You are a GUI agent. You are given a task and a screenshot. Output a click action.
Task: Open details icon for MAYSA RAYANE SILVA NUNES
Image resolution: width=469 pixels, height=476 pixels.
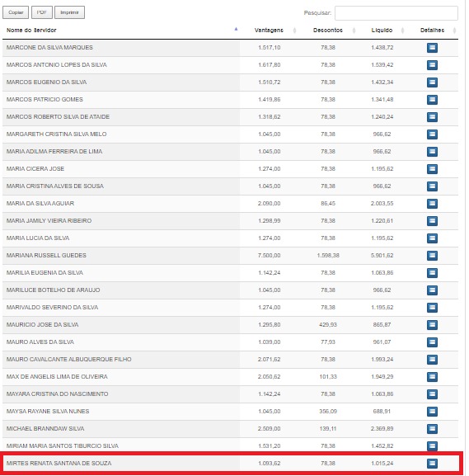(x=432, y=412)
